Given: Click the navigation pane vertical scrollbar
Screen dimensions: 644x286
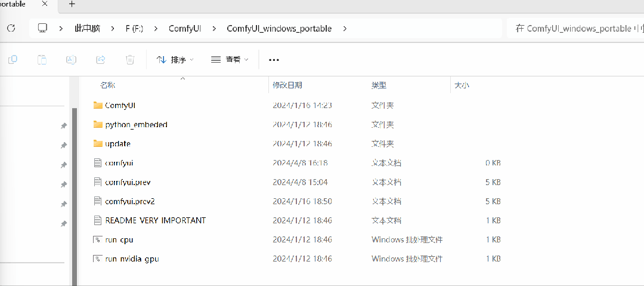Looking at the screenshot, I should click(x=75, y=196).
